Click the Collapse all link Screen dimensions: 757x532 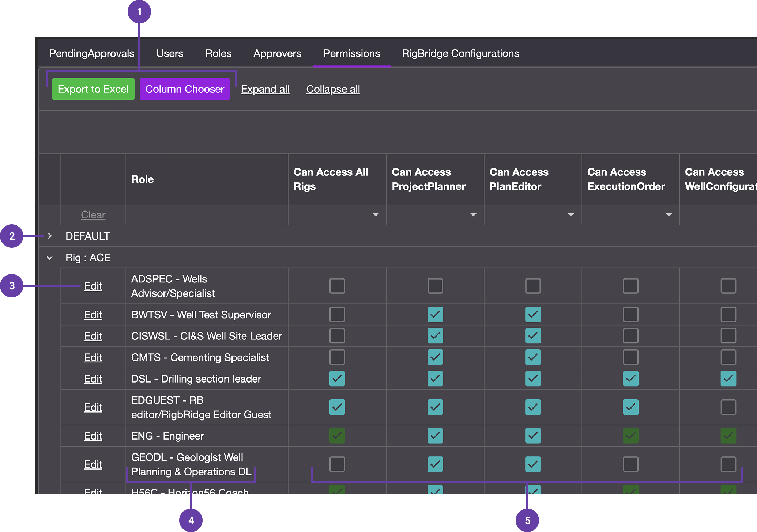333,89
